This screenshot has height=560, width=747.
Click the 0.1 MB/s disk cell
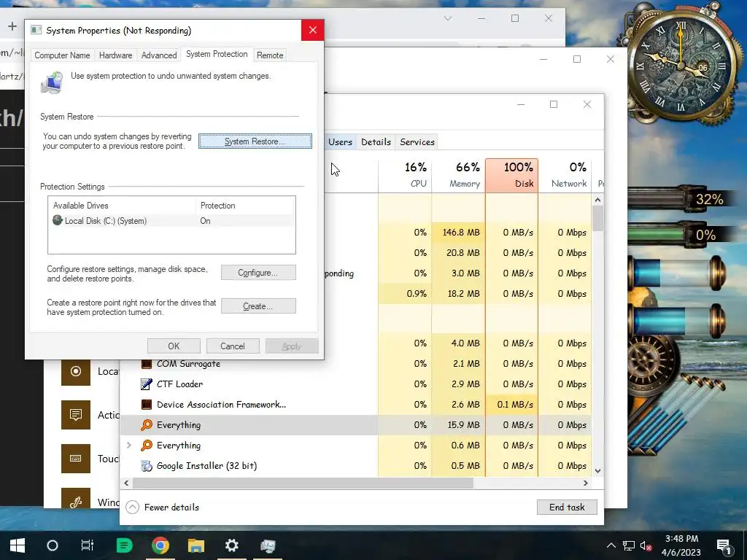tap(511, 405)
